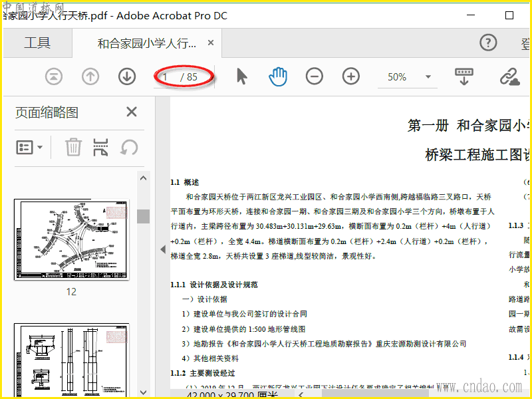This screenshot has width=532, height=399.
Task: Select the cross-section drawing thumbnail below page 12
Action: tap(72, 360)
